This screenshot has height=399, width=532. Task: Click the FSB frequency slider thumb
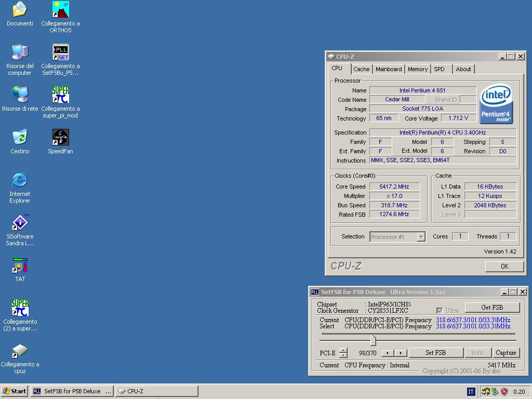click(x=373, y=340)
